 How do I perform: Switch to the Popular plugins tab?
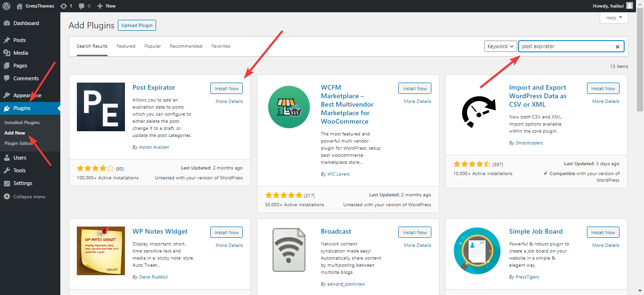152,46
